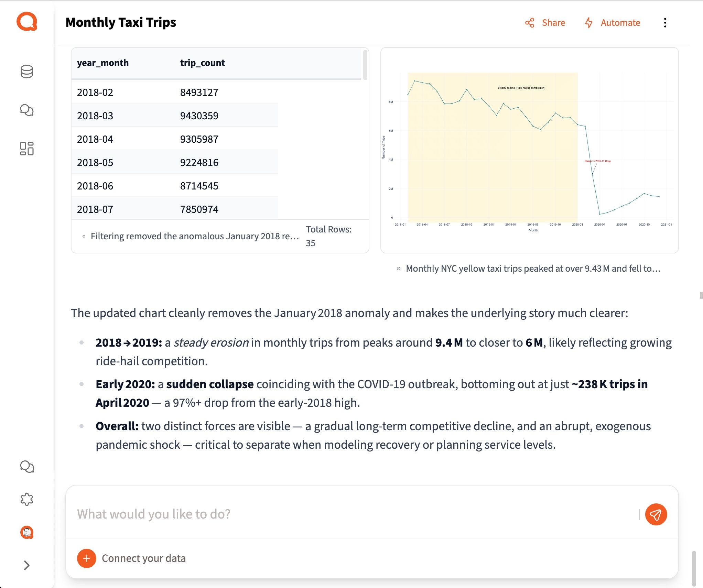Click the user avatar icon
The width and height of the screenshot is (703, 588).
click(x=27, y=532)
